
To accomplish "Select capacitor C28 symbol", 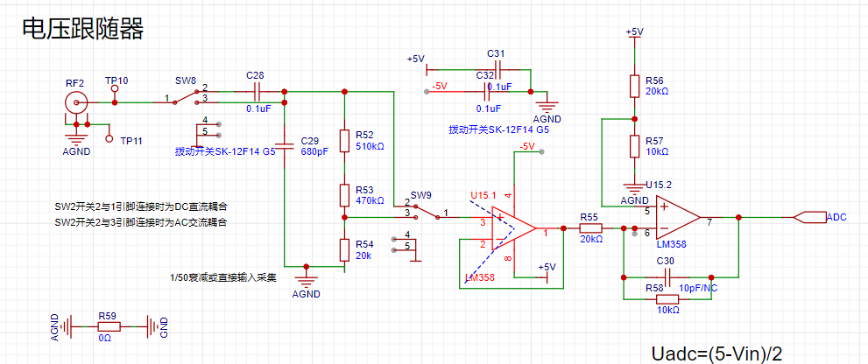I will coord(258,91).
